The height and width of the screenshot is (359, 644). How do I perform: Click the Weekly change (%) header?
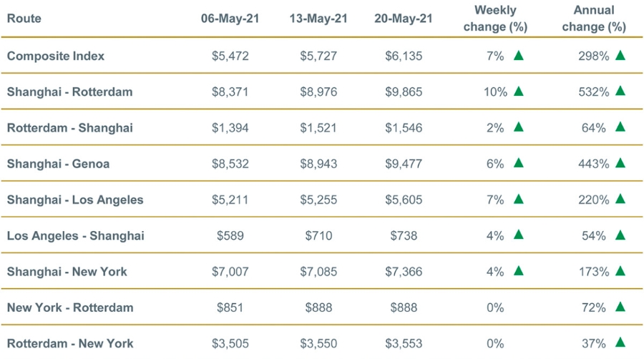(x=495, y=19)
